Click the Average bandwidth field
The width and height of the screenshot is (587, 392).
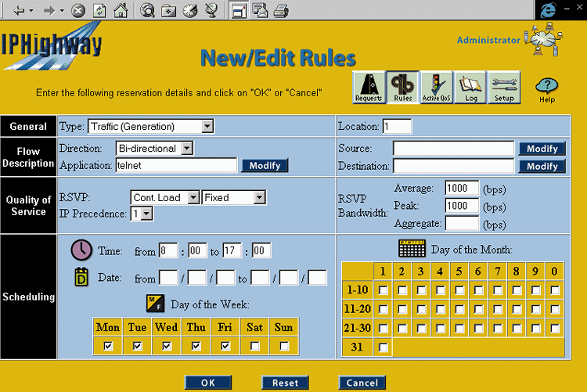point(462,188)
